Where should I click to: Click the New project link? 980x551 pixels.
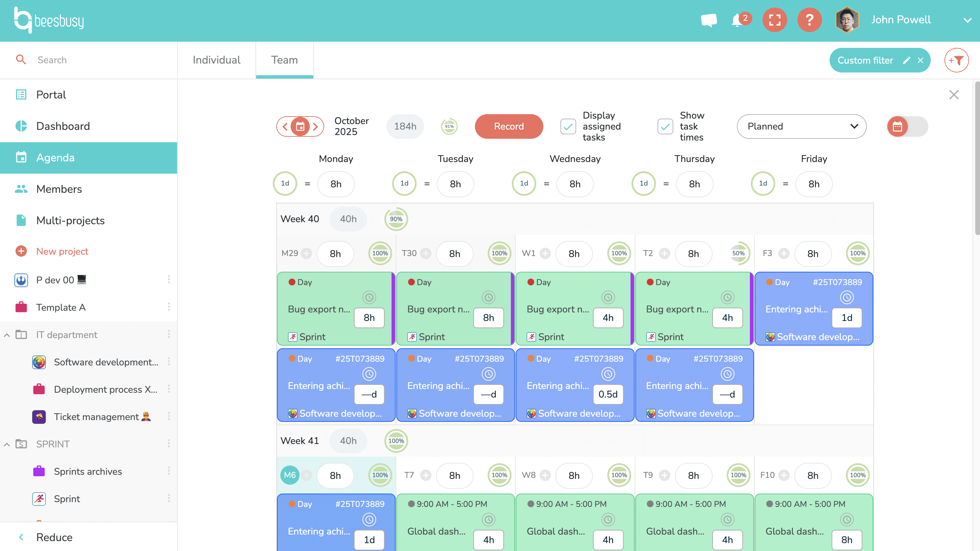pyautogui.click(x=62, y=251)
